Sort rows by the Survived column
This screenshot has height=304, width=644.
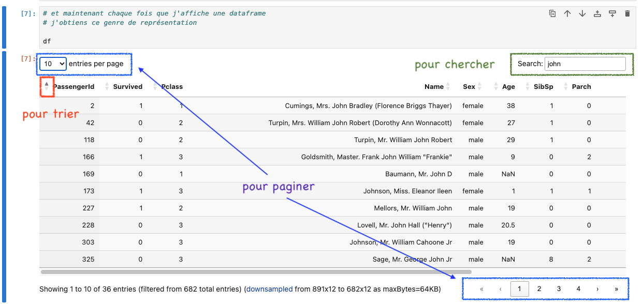[x=127, y=87]
